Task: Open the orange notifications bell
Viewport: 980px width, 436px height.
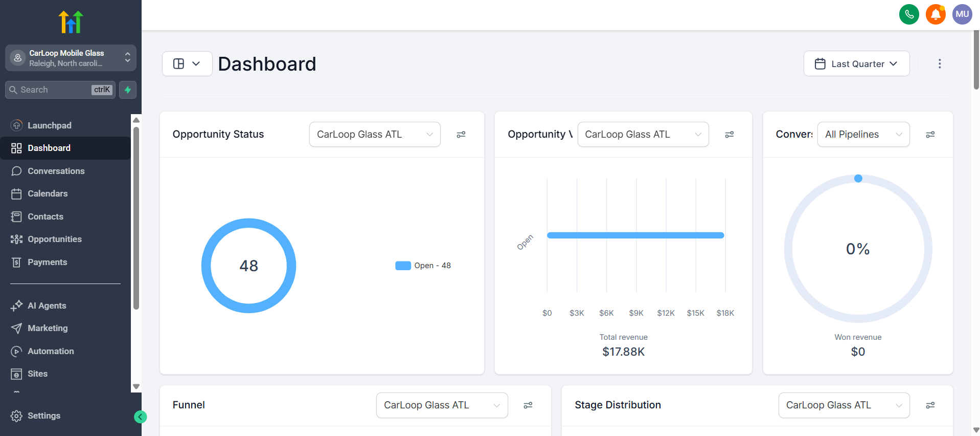Action: (936, 14)
